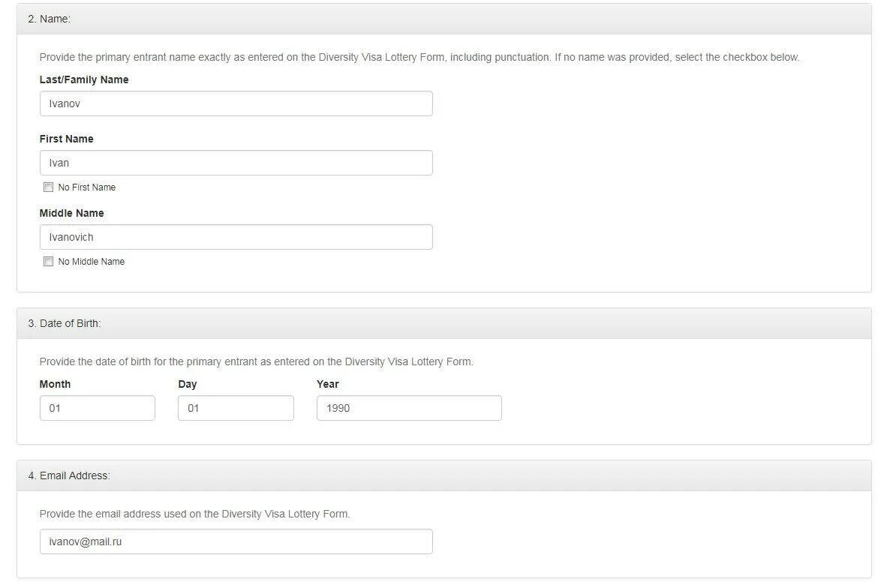Tick the No Middle Name checkbox
The height and width of the screenshot is (588, 893).
49,261
